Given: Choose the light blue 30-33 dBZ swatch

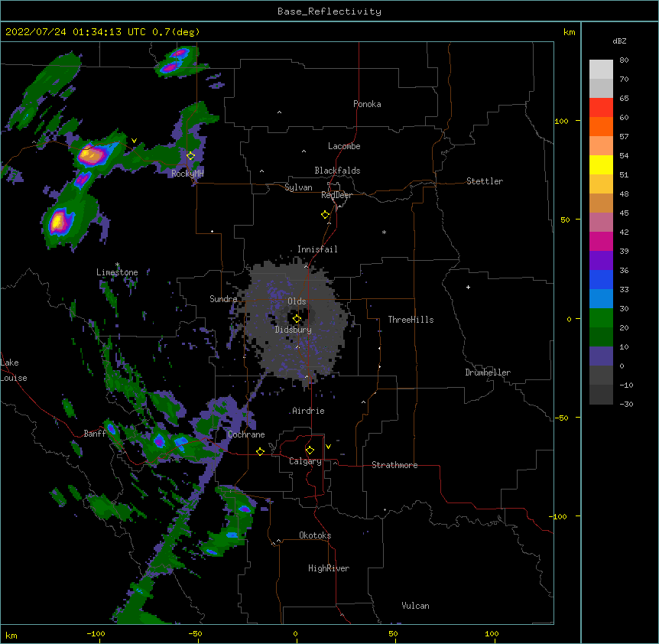Looking at the screenshot, I should (601, 298).
